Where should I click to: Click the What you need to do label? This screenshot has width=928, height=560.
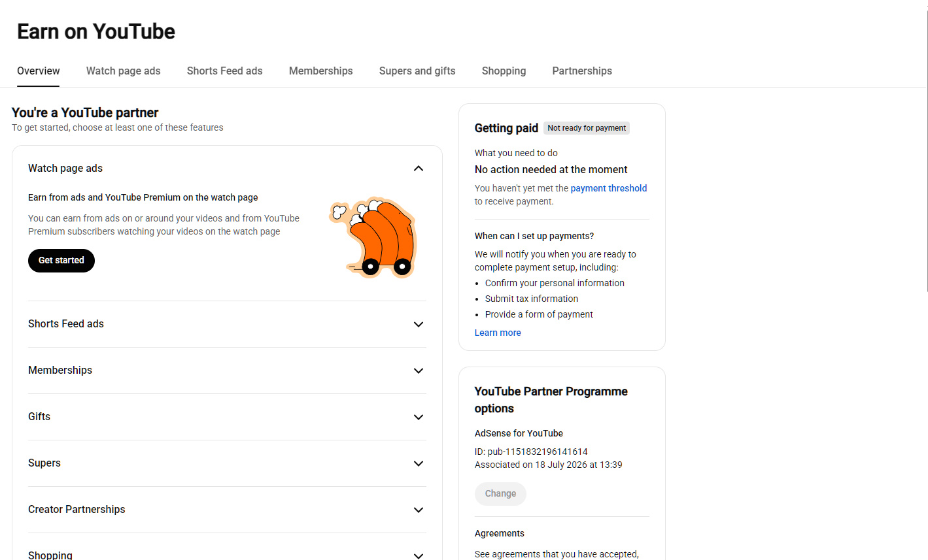click(x=516, y=153)
